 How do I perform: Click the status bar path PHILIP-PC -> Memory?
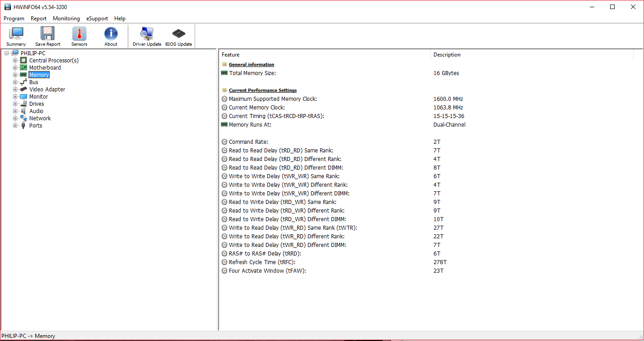click(28, 336)
